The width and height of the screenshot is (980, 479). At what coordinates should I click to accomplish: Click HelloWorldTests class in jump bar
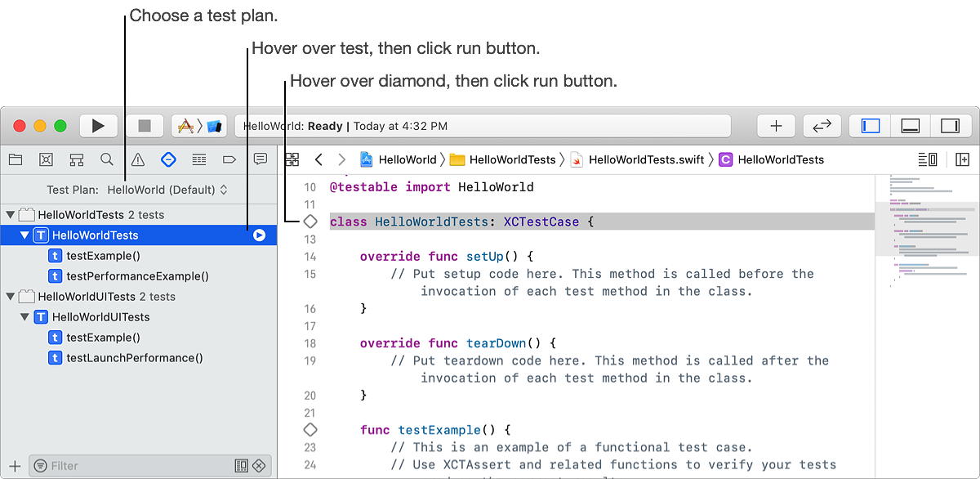tap(772, 159)
